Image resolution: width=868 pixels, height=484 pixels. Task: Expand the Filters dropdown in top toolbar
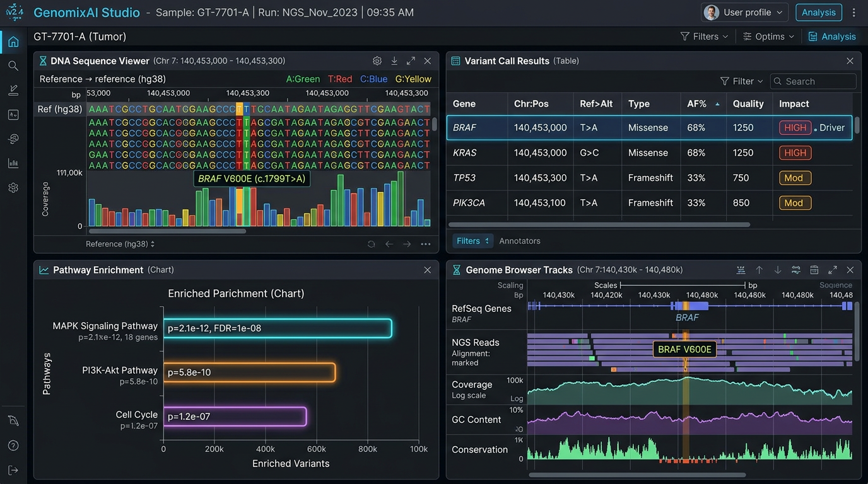pos(704,37)
